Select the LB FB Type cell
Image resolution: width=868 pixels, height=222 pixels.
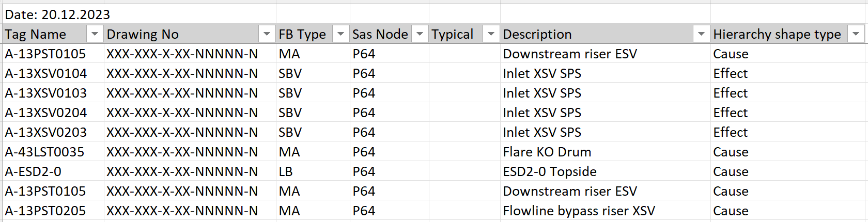tap(313, 171)
